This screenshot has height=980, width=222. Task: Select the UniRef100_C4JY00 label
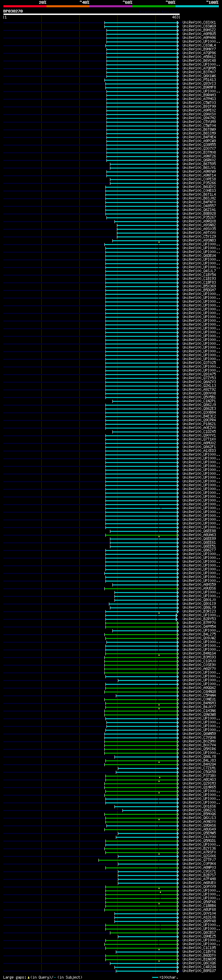[199, 837]
